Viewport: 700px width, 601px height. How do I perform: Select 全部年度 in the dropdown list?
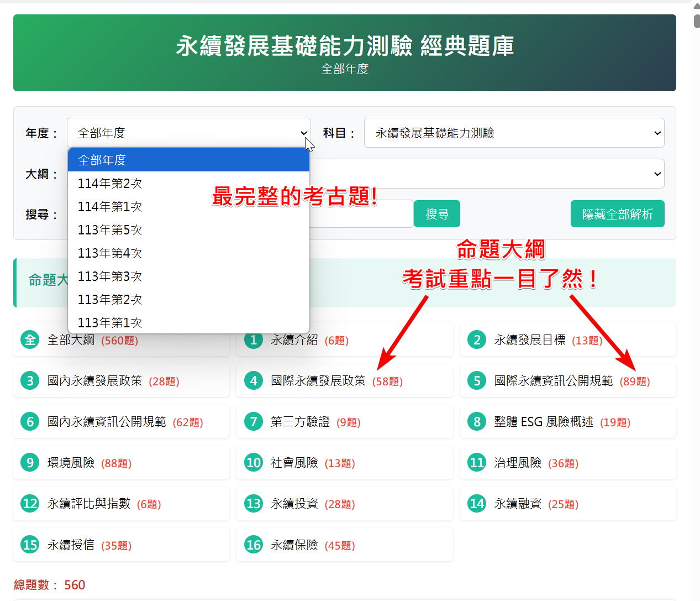pos(188,160)
